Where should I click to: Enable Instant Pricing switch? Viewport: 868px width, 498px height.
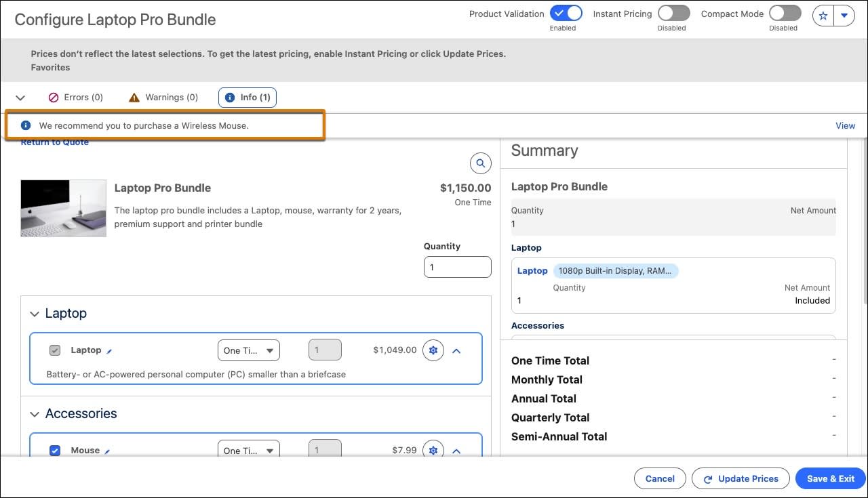click(x=673, y=13)
